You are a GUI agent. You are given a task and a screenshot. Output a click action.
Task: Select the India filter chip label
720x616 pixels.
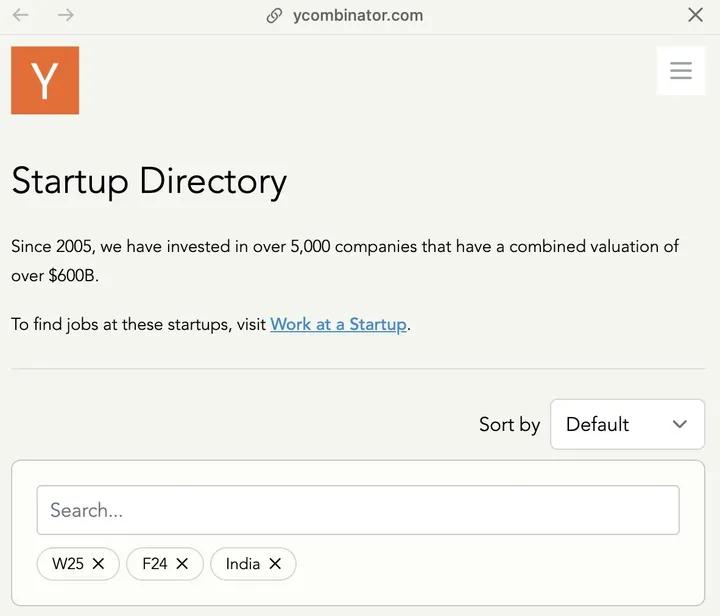(242, 564)
